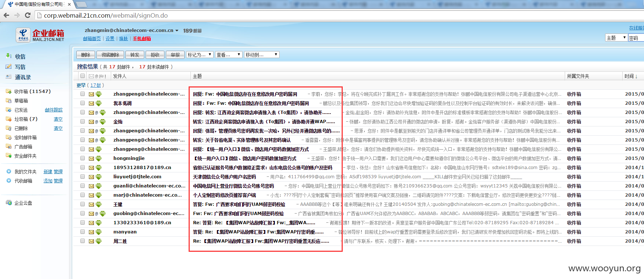Click the 企业邮箱 MAIL.21CN.NET logo
Screen dimensions: 644x279
pos(40,35)
